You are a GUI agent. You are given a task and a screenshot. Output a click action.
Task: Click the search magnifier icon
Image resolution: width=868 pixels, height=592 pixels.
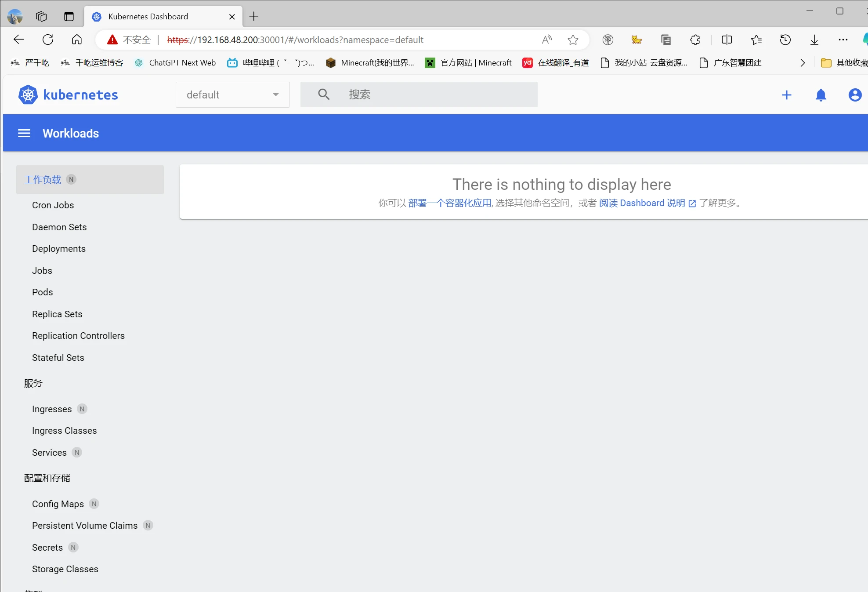coord(324,94)
